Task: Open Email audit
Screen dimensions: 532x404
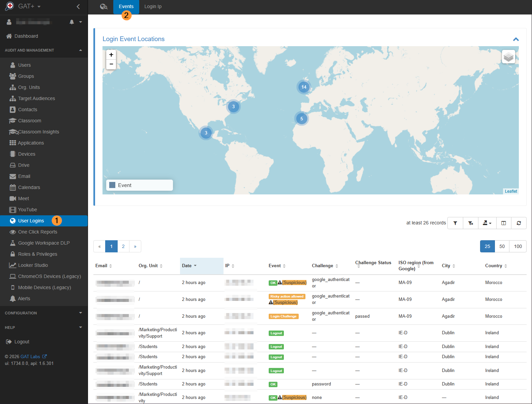Action: tap(24, 176)
